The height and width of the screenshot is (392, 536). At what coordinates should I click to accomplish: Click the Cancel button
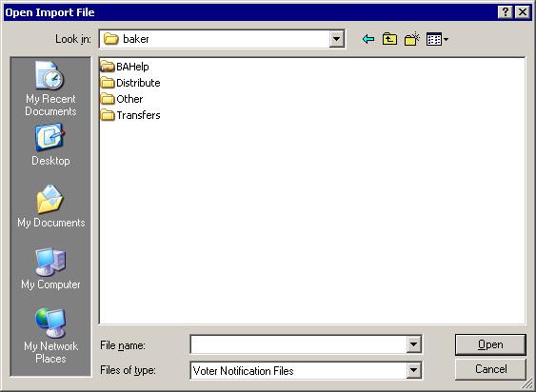pyautogui.click(x=490, y=369)
